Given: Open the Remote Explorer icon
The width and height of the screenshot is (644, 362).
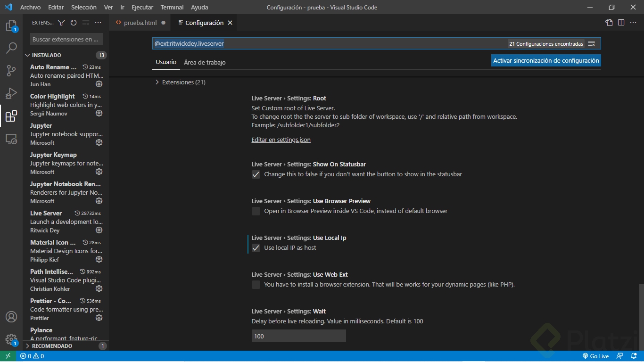Looking at the screenshot, I should (11, 139).
